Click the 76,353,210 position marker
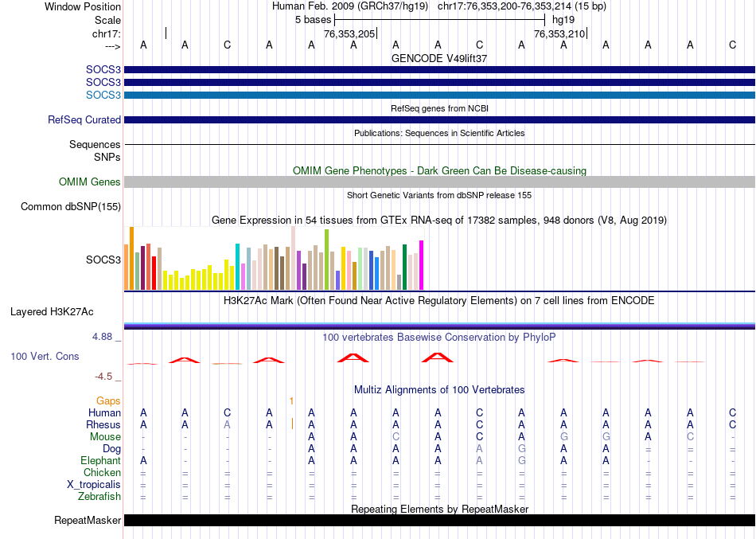This screenshot has width=756, height=539. coord(559,33)
